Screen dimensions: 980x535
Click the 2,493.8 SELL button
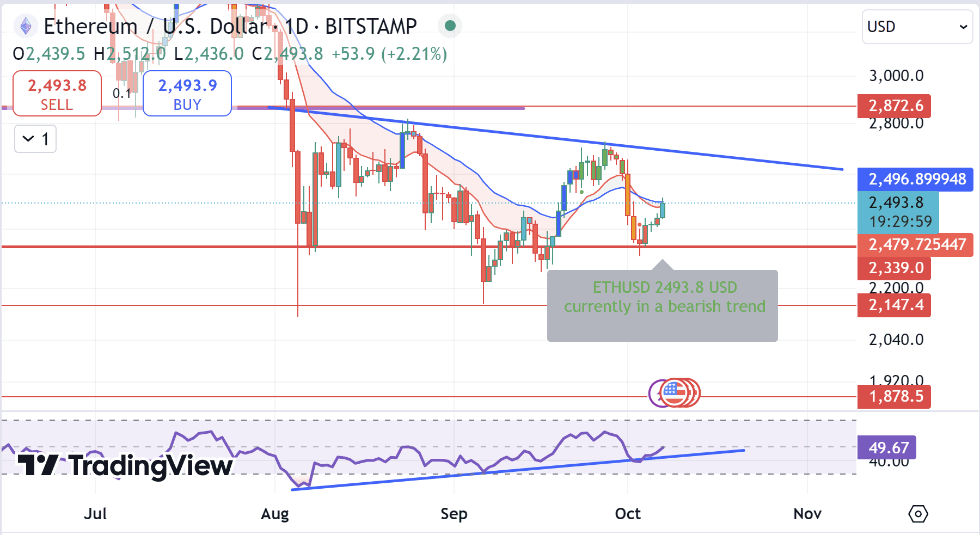point(57,94)
